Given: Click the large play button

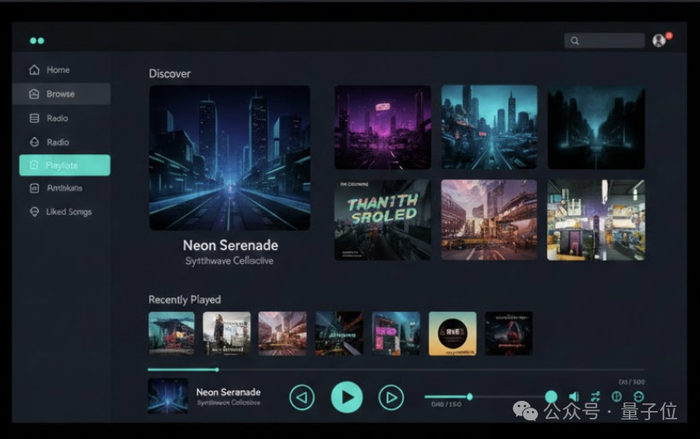Looking at the screenshot, I should pos(346,397).
